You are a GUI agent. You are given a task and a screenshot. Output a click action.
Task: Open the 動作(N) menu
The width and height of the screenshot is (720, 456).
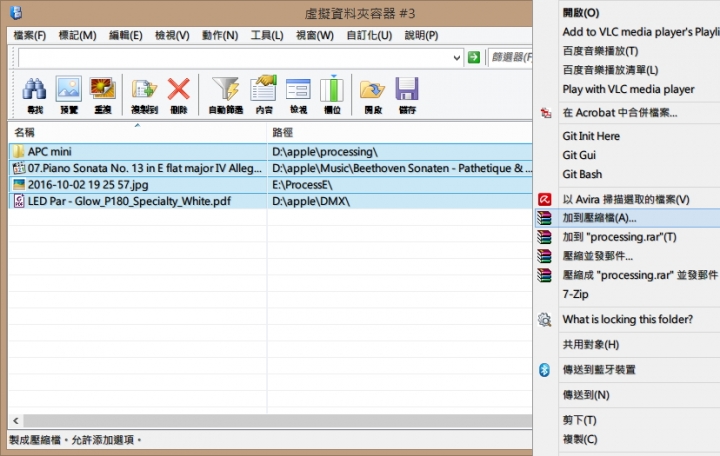(220, 35)
